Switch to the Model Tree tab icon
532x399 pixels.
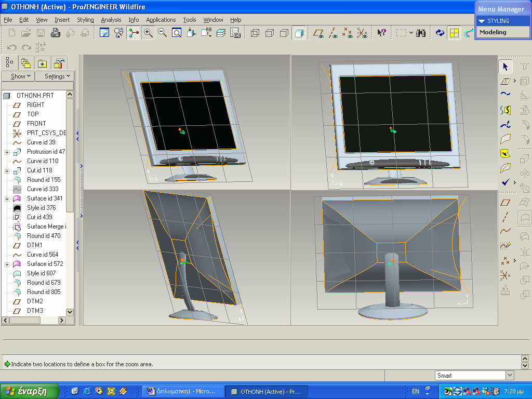coord(9,62)
